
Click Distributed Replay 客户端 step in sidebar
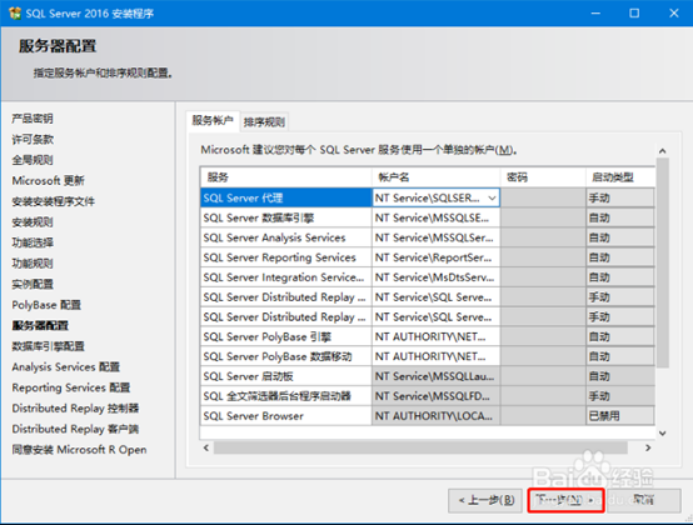[x=76, y=429]
